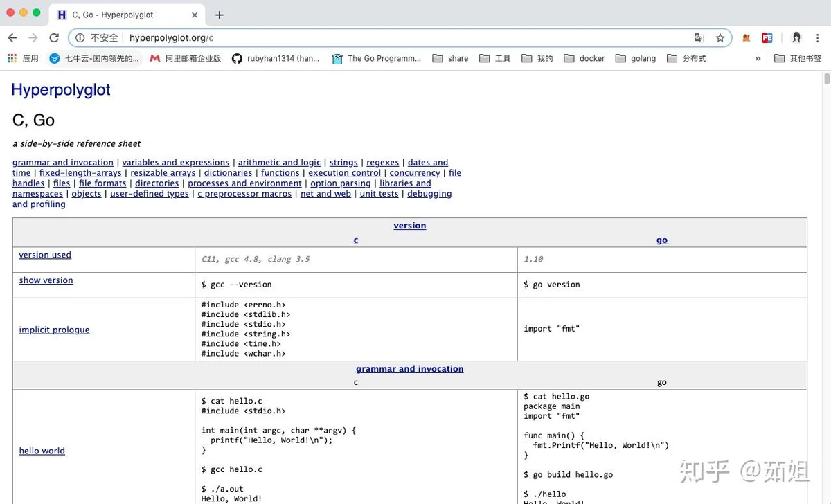Open the Chrome three-dot menu
This screenshot has width=831, height=504.
click(818, 38)
